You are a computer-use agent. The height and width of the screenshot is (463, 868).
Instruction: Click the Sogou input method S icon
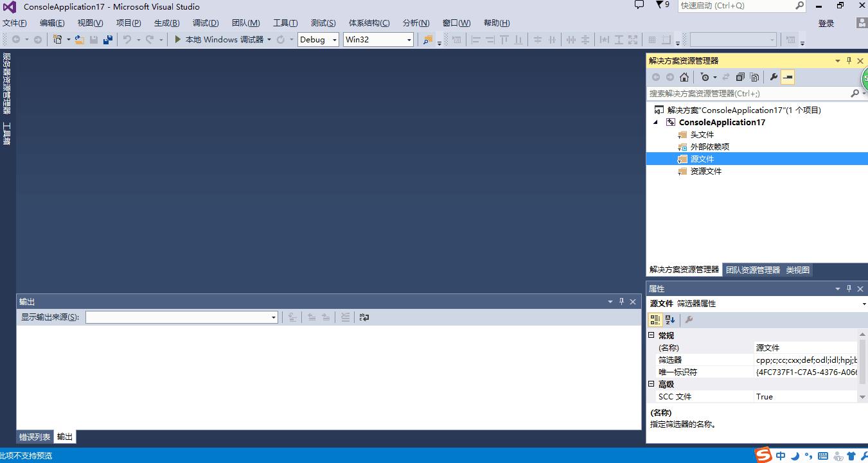point(763,455)
